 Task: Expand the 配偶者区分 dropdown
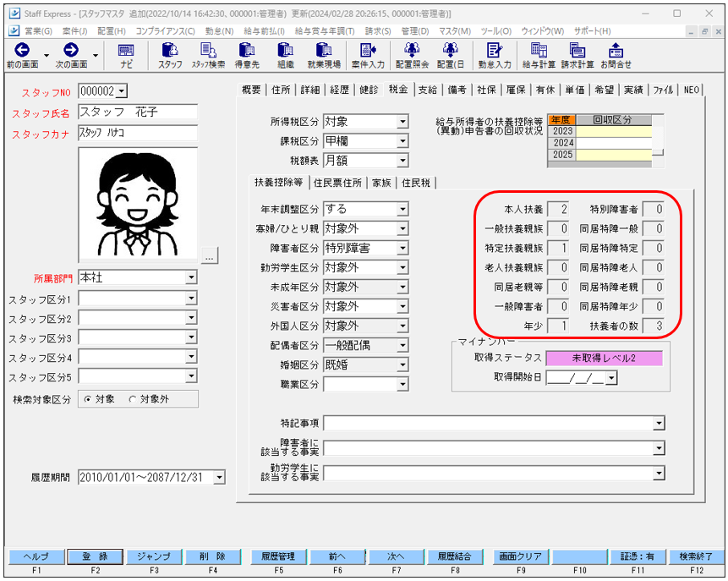(x=402, y=346)
